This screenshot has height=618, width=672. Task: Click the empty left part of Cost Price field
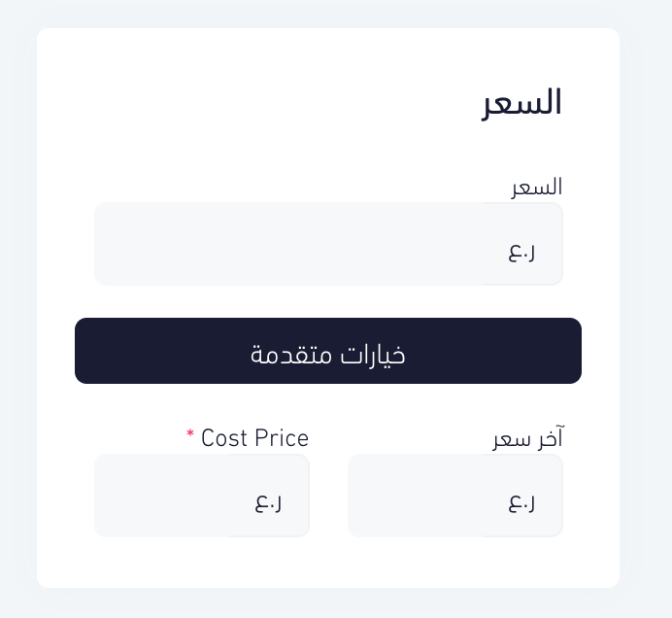pos(161,496)
